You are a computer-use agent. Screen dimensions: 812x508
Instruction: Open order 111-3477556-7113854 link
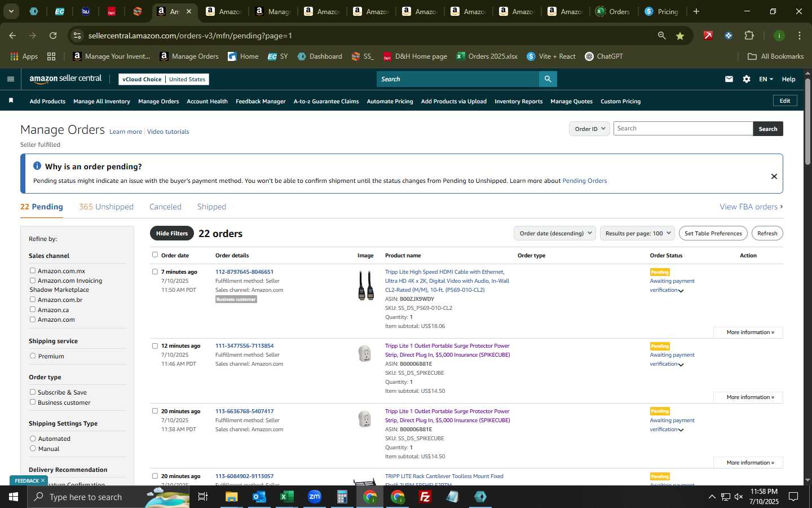click(x=244, y=346)
